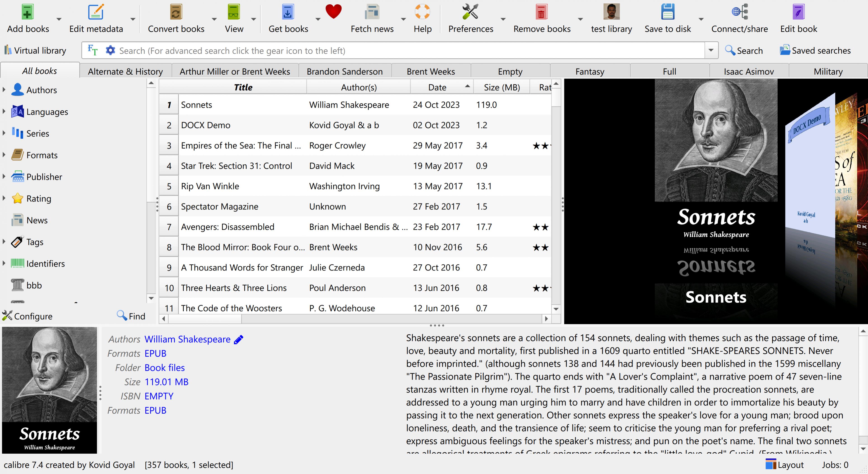This screenshot has width=868, height=474.
Task: Click the red heart donate icon
Action: (x=333, y=12)
